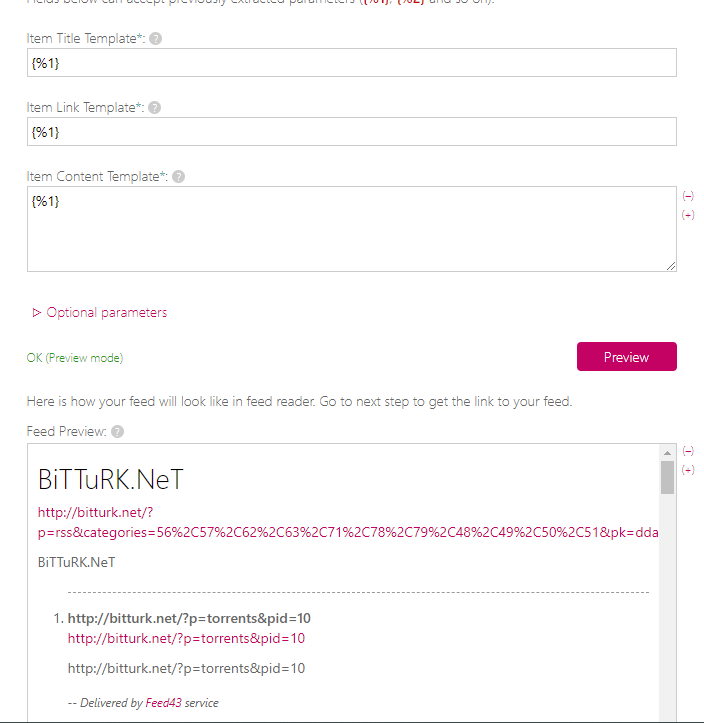
Task: Shrink Item Content Template box with (-) icon
Action: [x=688, y=196]
